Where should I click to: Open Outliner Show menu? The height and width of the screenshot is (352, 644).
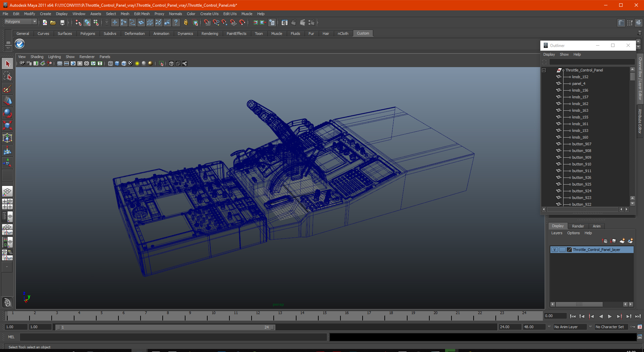564,54
